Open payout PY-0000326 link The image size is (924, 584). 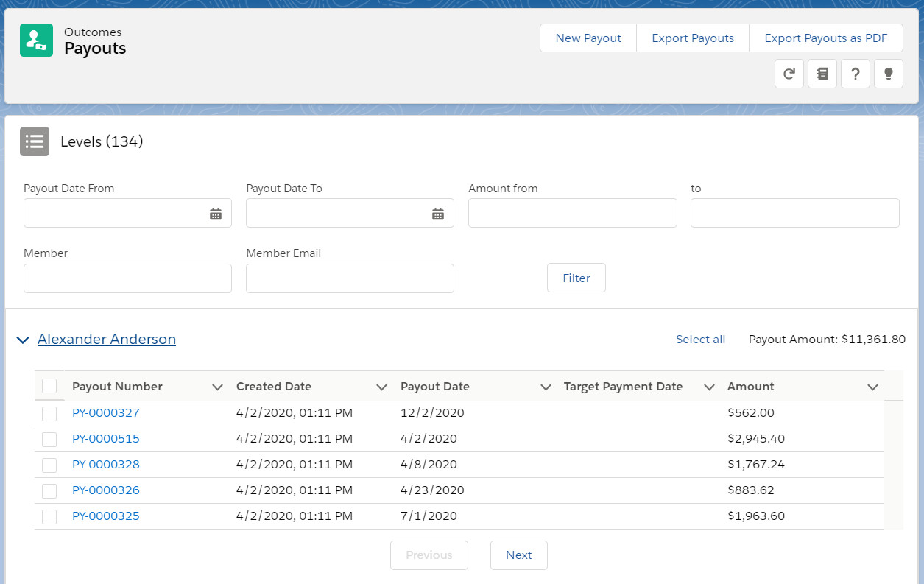(106, 490)
